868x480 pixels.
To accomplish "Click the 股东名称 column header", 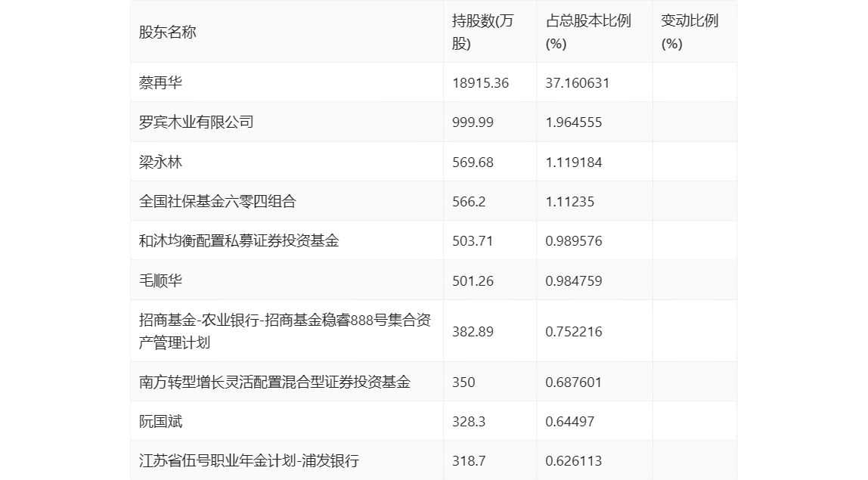I will pos(168,32).
